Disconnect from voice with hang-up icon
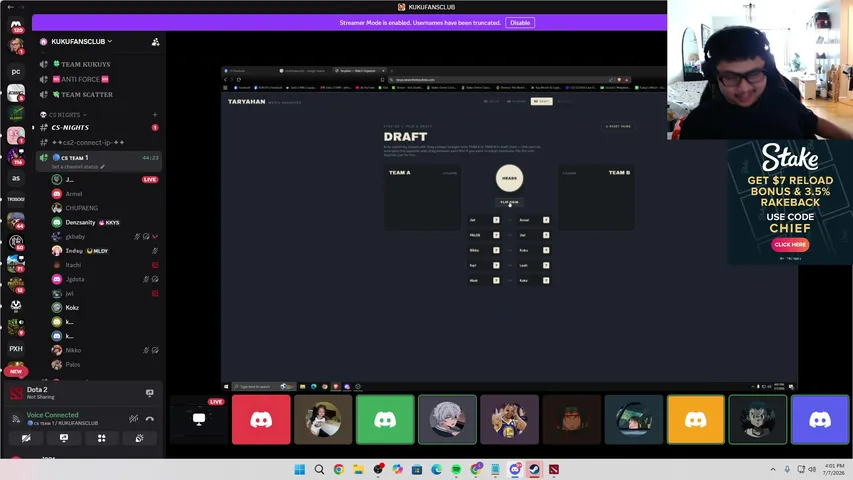 tap(150, 419)
